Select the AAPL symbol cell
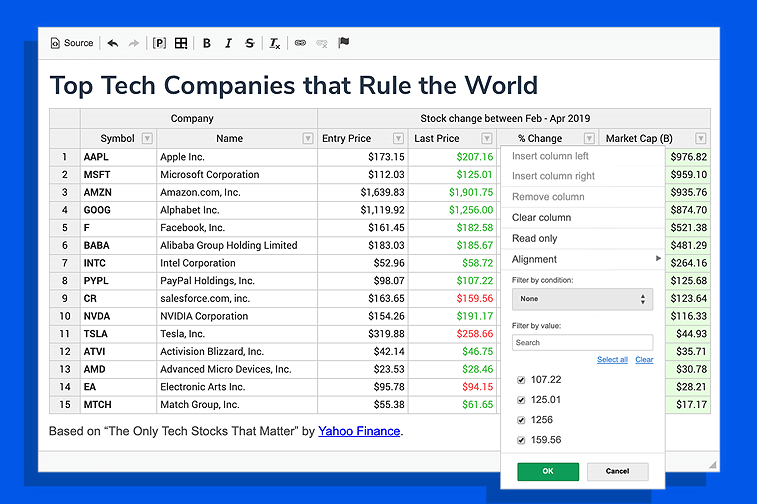 (118, 157)
